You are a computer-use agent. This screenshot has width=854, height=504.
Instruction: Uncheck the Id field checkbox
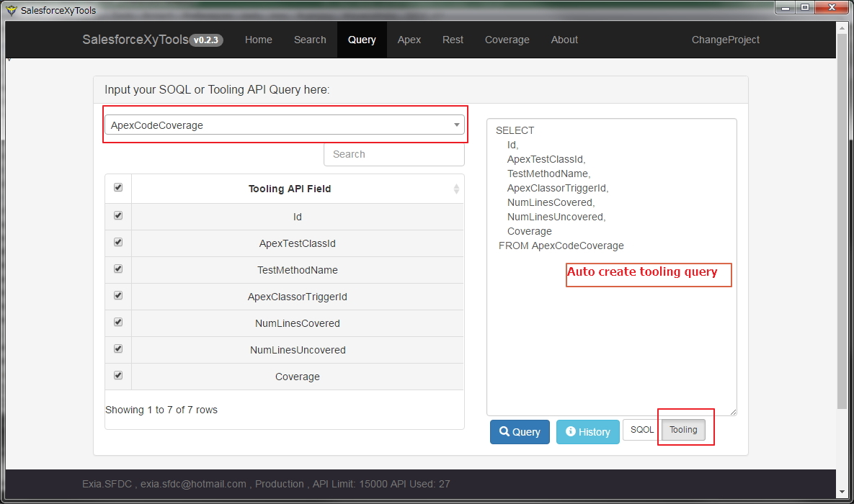point(118,215)
